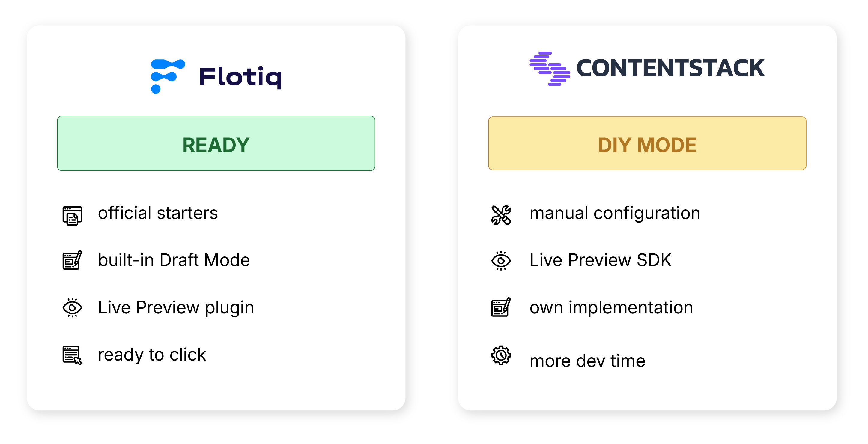Click the yellow DIY MODE badge
The image size is (868, 444).
(x=647, y=143)
